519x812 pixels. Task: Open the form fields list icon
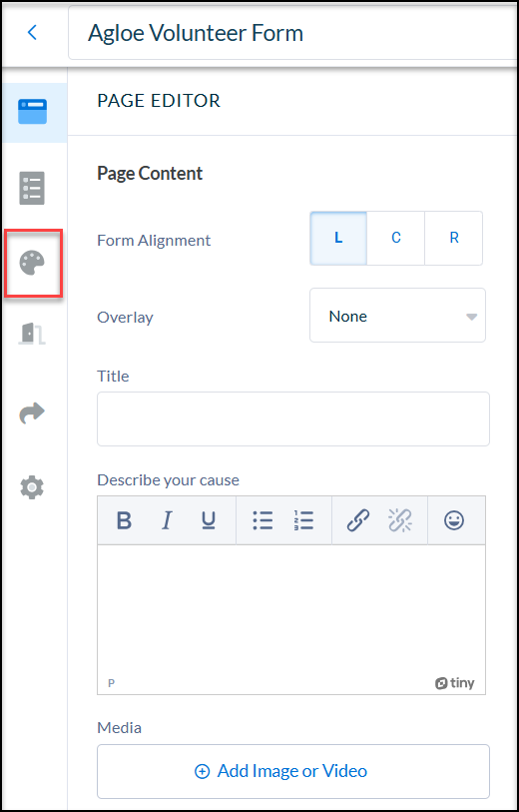coord(32,188)
